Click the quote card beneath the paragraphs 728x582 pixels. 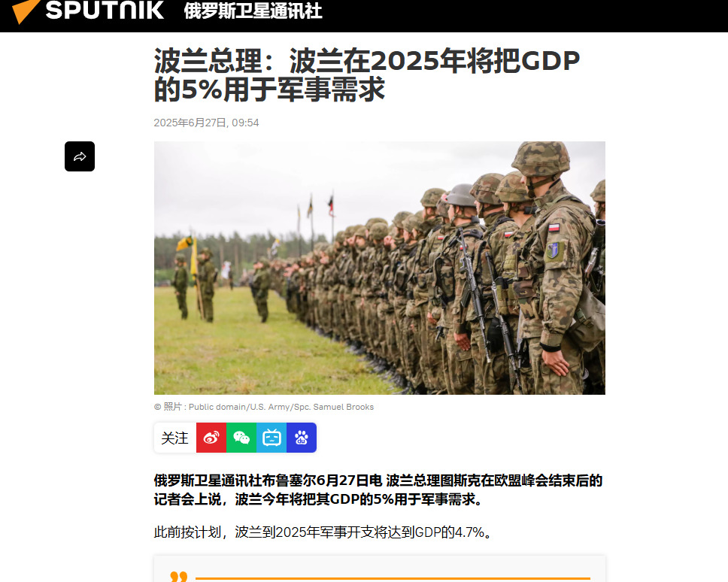click(x=379, y=569)
